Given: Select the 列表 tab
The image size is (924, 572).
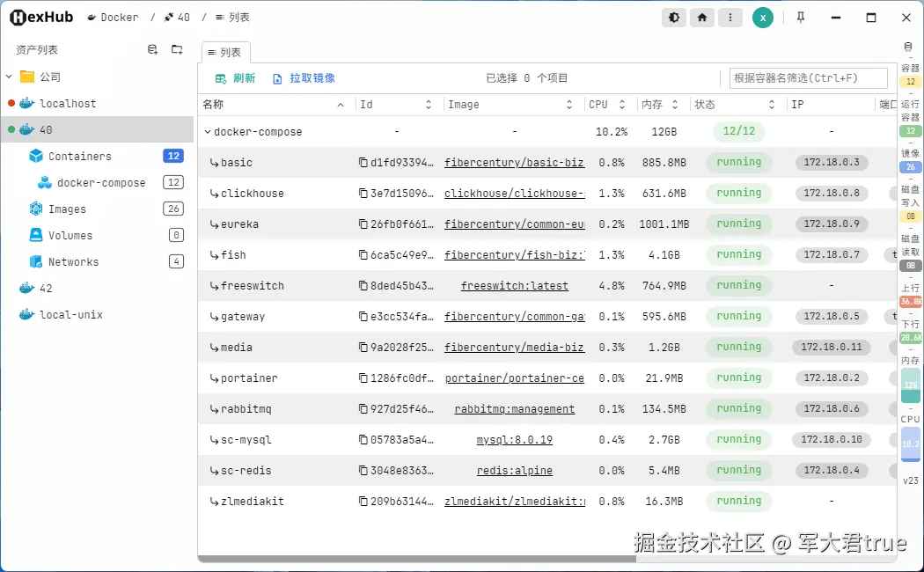Looking at the screenshot, I should point(225,53).
